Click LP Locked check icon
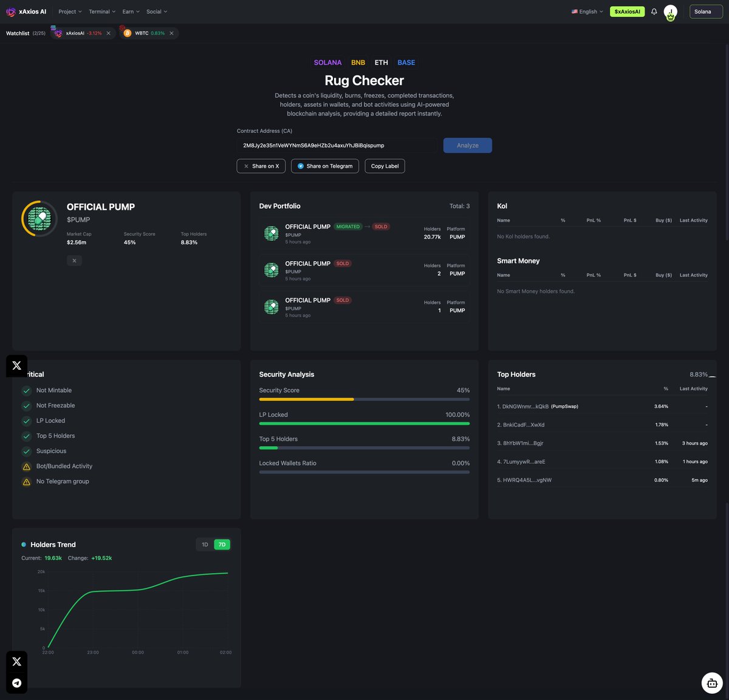Screen dimensions: 729x700 click(x=26, y=421)
